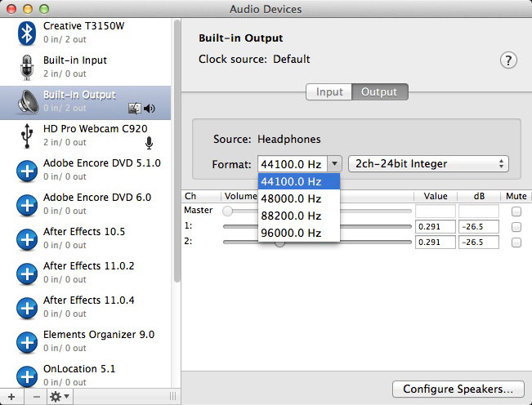Switch to the Output tab

tap(379, 91)
